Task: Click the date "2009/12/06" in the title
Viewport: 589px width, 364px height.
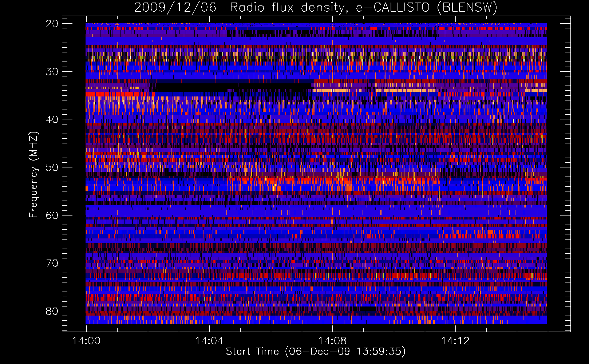Action: click(175, 7)
